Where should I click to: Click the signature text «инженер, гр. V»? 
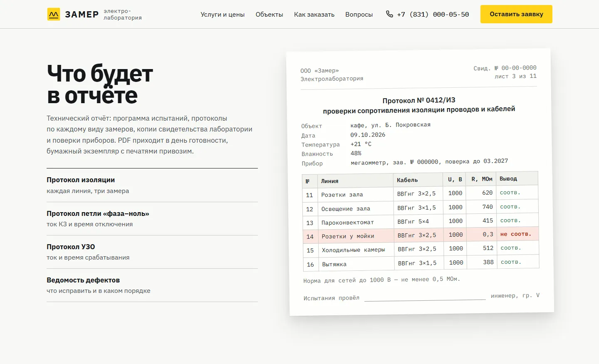coord(515,296)
